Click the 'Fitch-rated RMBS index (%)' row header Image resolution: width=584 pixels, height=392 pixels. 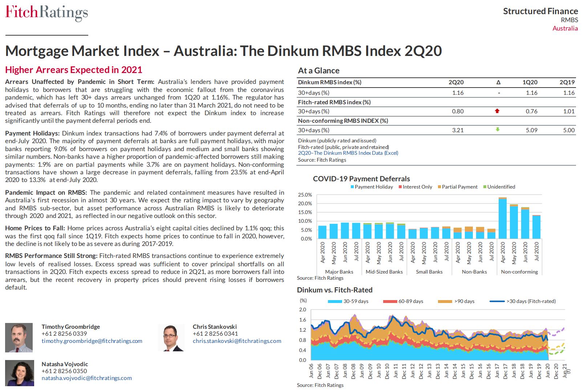click(x=334, y=102)
